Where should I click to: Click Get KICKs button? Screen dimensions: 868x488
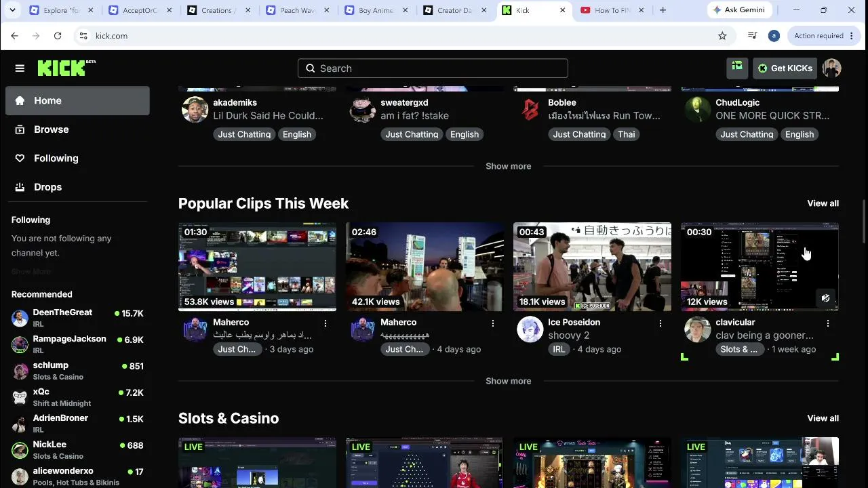tap(785, 68)
